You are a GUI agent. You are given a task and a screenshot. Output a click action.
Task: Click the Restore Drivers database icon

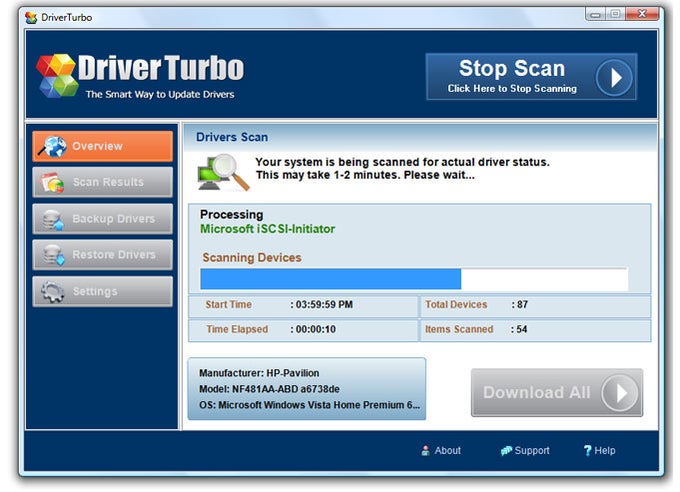tap(53, 255)
